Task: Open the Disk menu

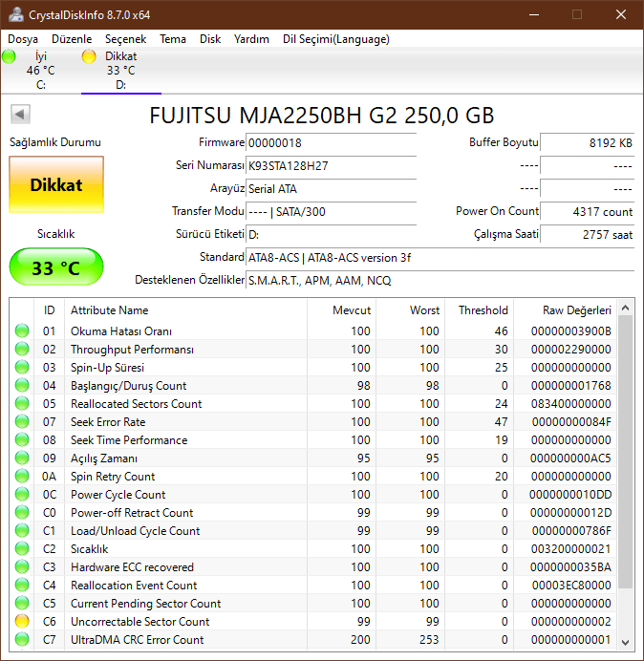Action: pos(210,39)
